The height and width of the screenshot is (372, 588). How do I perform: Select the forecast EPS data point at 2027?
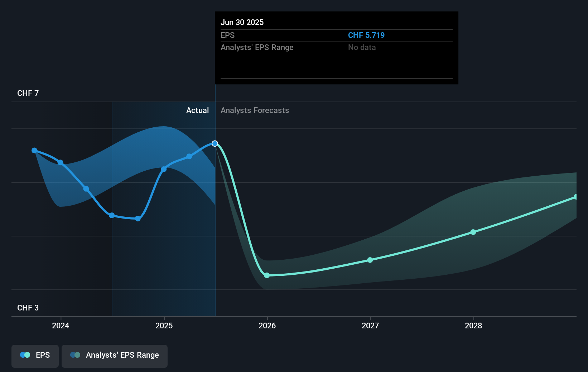(370, 260)
